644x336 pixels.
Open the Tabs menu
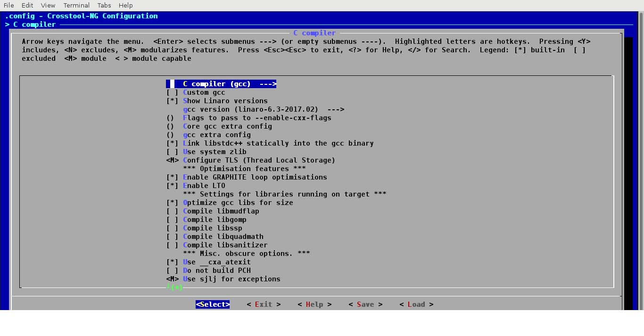[104, 5]
